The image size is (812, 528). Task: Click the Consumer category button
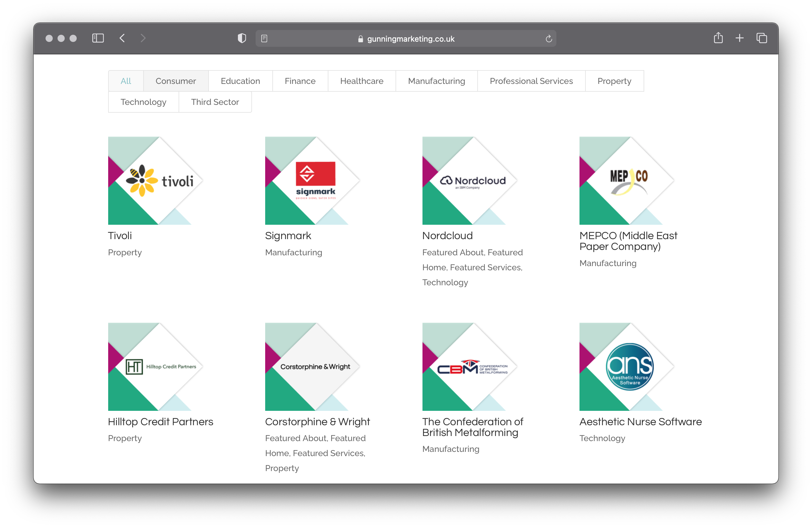[x=175, y=81]
